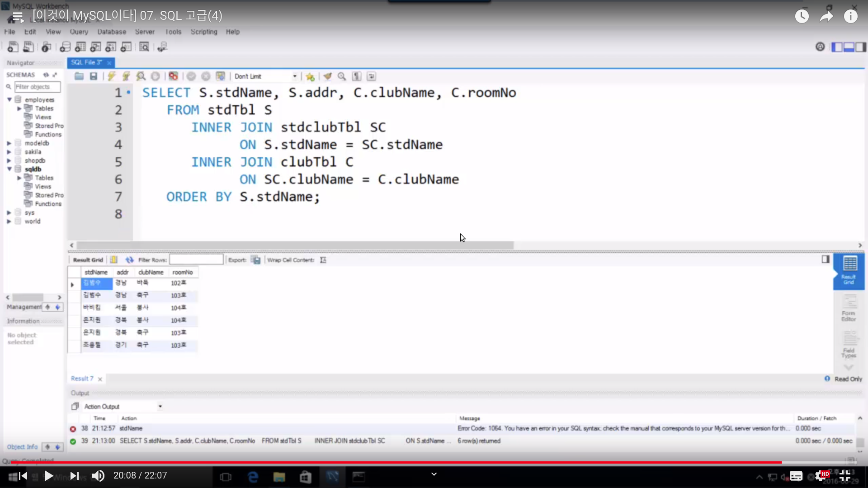Expand the modeldb schema
868x488 pixels.
[x=9, y=143]
